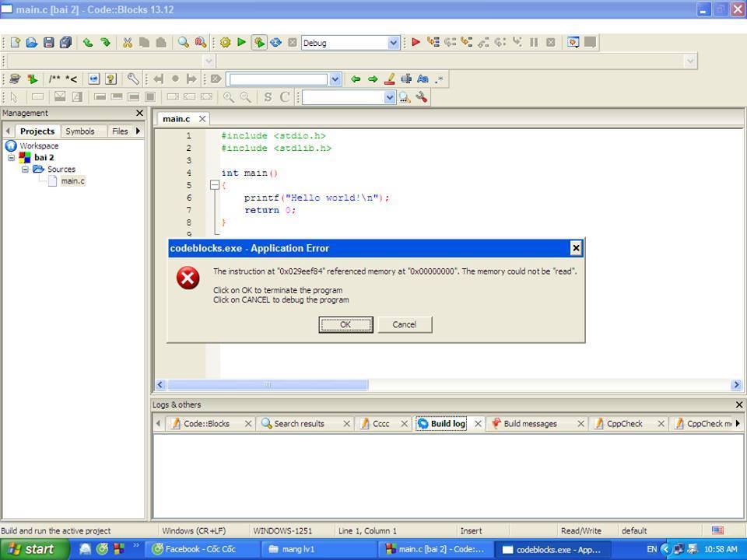Click the green Run arrow icon

pyautogui.click(x=241, y=43)
